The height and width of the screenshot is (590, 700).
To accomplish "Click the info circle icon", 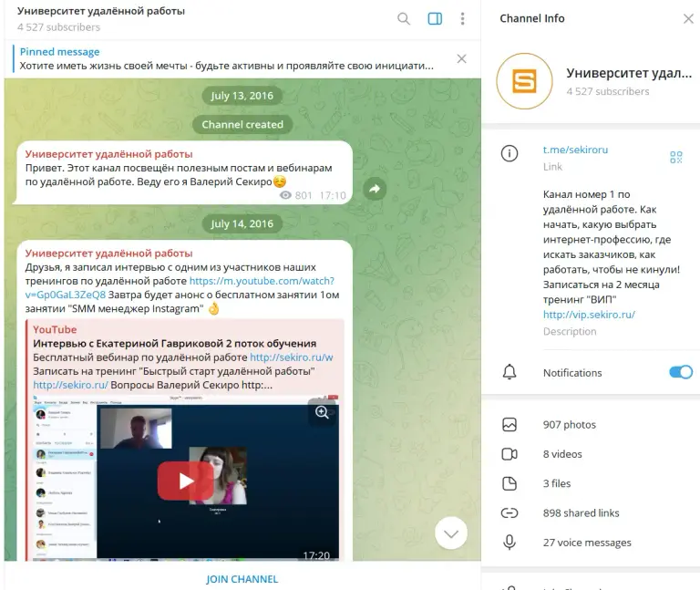I will (510, 153).
